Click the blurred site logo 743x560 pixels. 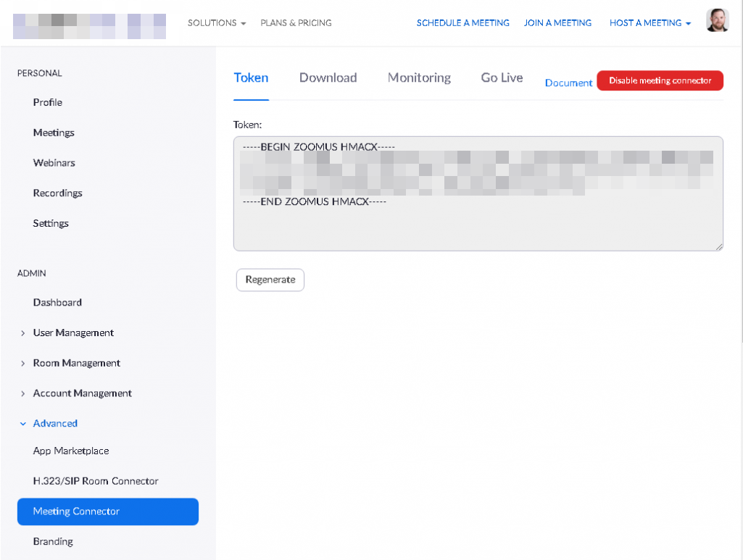click(90, 26)
